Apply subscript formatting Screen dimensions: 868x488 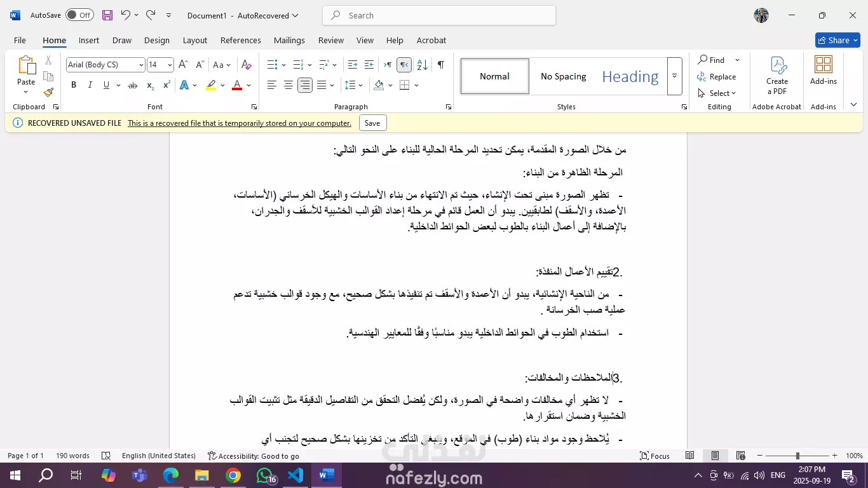click(x=150, y=85)
